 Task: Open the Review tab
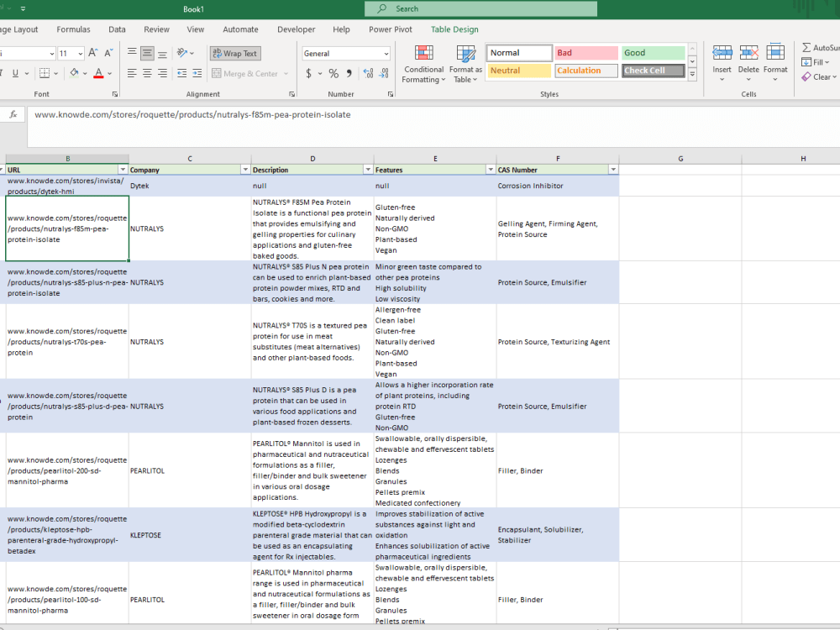pyautogui.click(x=156, y=29)
